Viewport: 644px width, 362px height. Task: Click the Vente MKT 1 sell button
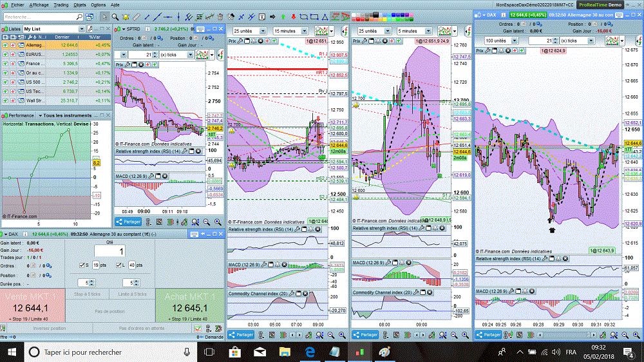click(32, 305)
